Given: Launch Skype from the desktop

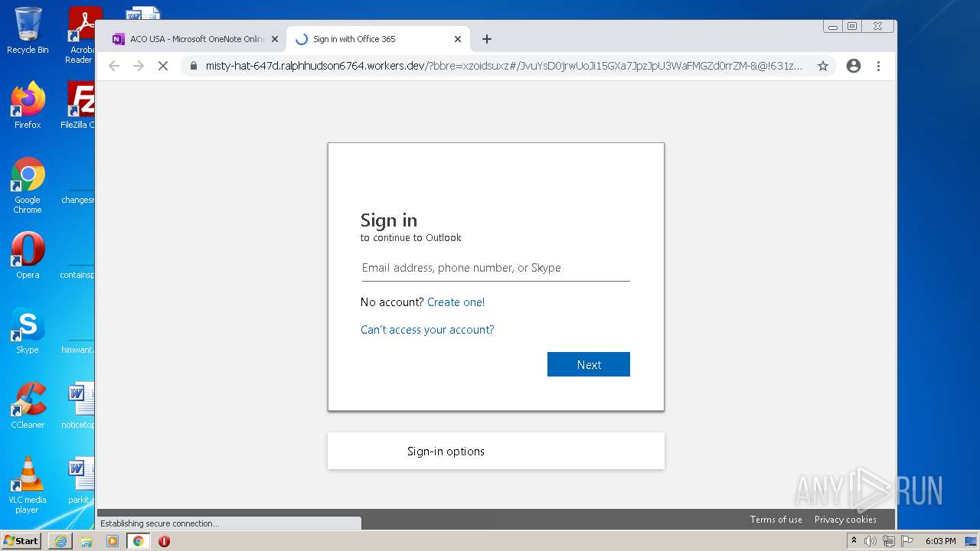Looking at the screenshot, I should tap(28, 331).
